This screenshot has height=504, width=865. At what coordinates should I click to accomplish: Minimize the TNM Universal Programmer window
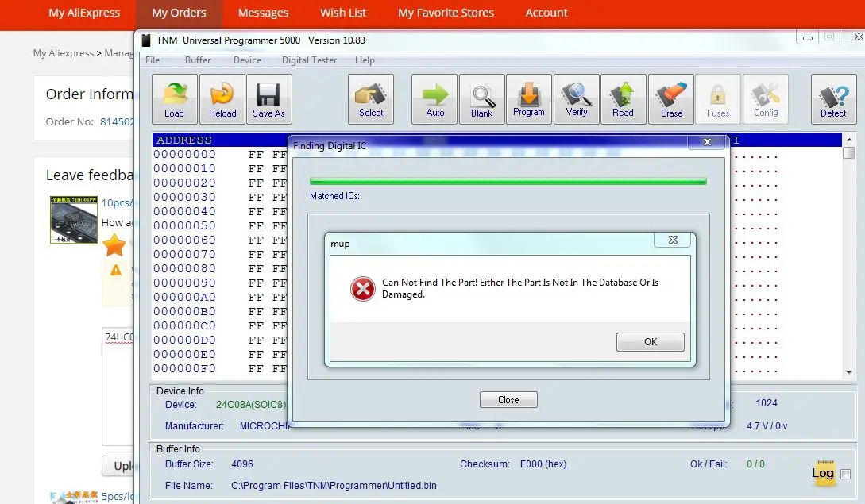click(808, 37)
